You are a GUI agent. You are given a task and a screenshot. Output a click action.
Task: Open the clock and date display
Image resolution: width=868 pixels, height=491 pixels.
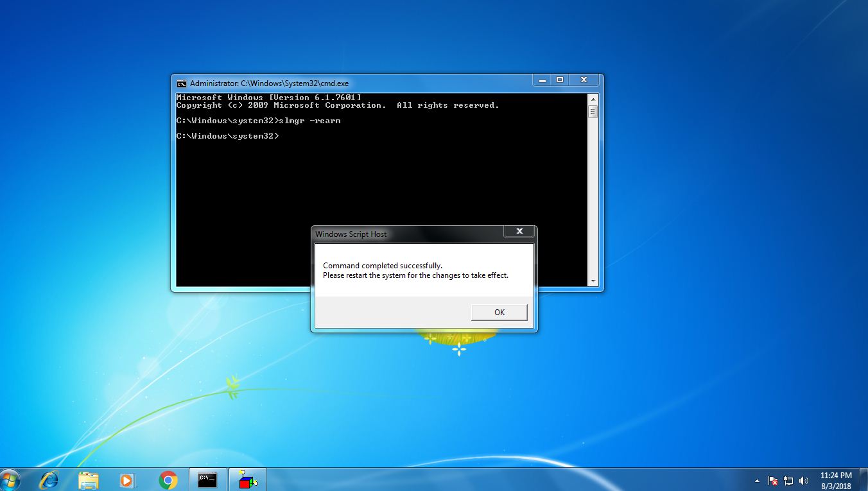(835, 480)
